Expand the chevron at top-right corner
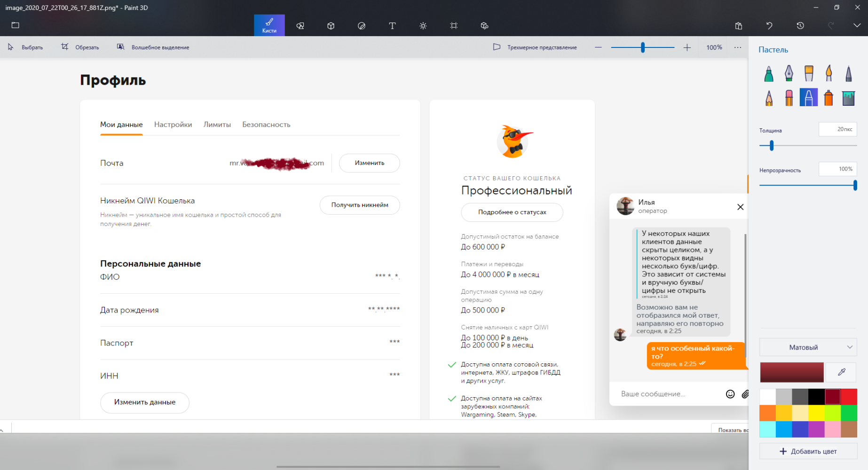Screen dimensions: 868x470 click(x=857, y=26)
